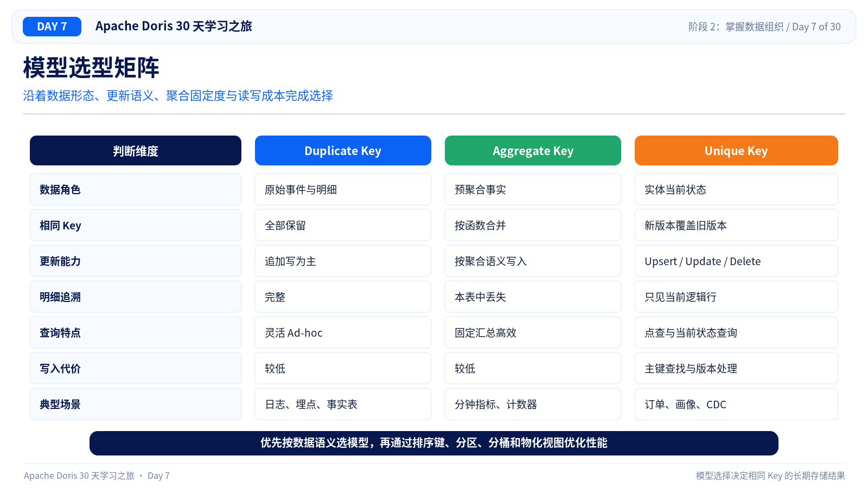Select the "典型场景" row label

click(136, 404)
